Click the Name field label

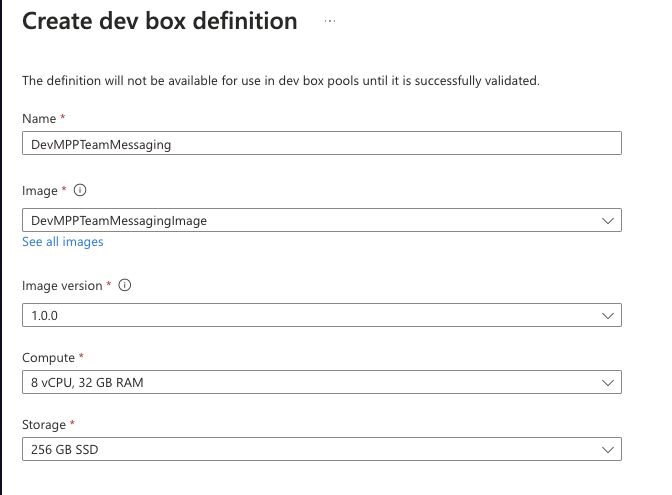[39, 118]
